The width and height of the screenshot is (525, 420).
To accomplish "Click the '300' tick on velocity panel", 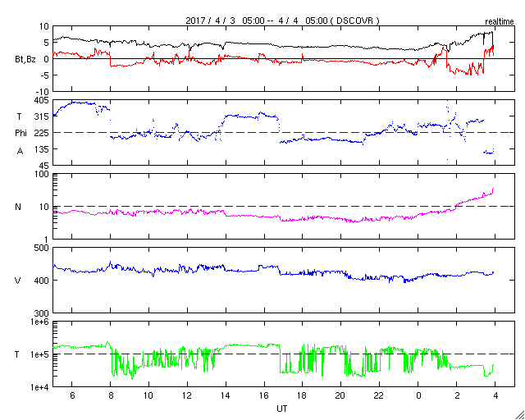I will point(42,313).
